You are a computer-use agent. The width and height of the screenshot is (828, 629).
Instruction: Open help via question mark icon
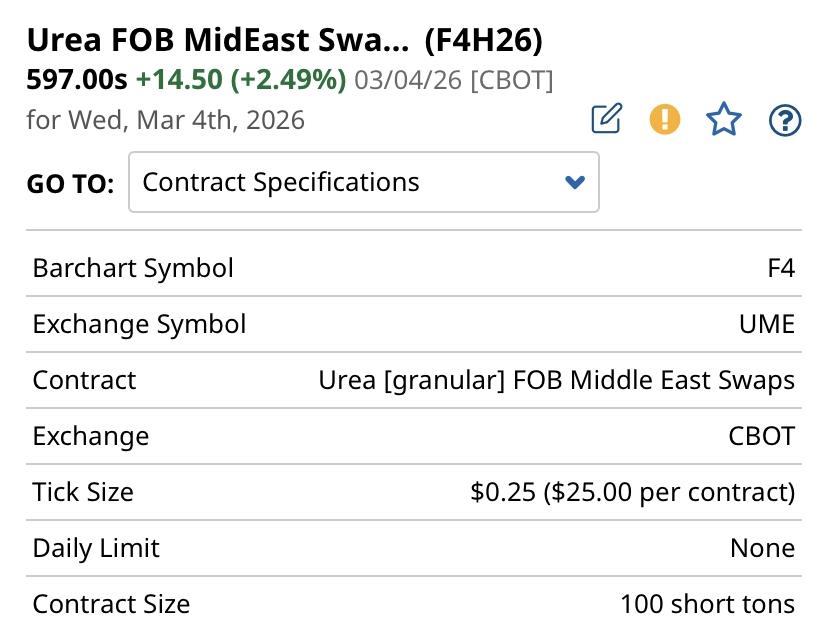click(x=785, y=120)
